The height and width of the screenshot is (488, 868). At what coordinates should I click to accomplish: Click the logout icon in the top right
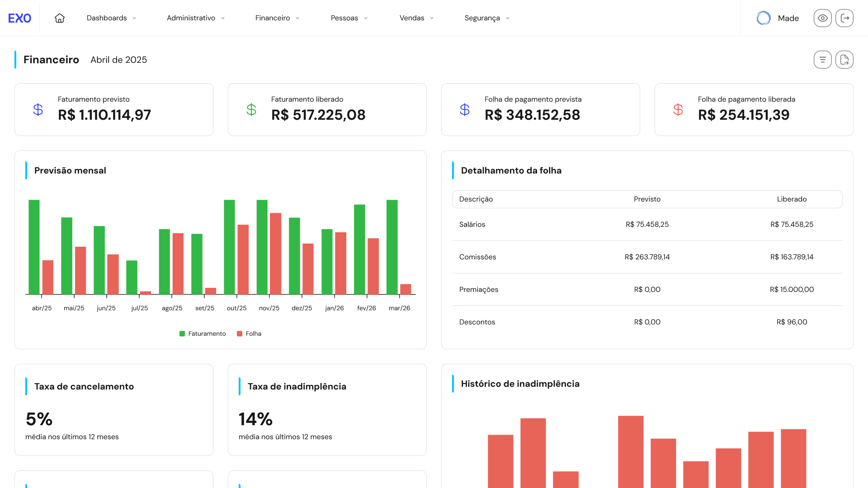[x=844, y=18]
